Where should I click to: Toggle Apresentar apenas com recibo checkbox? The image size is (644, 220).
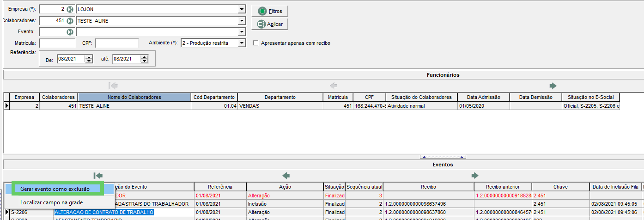click(x=255, y=43)
